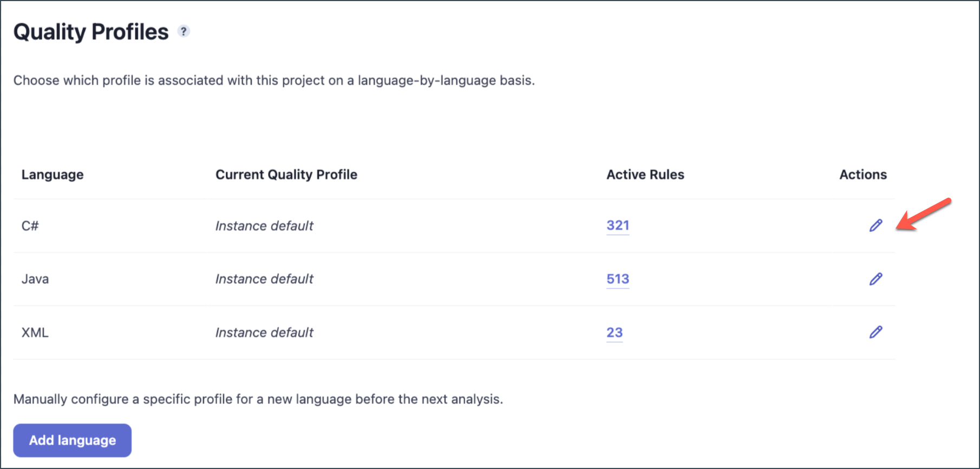
Task: Click Instance default in the C# row
Action: [264, 226]
